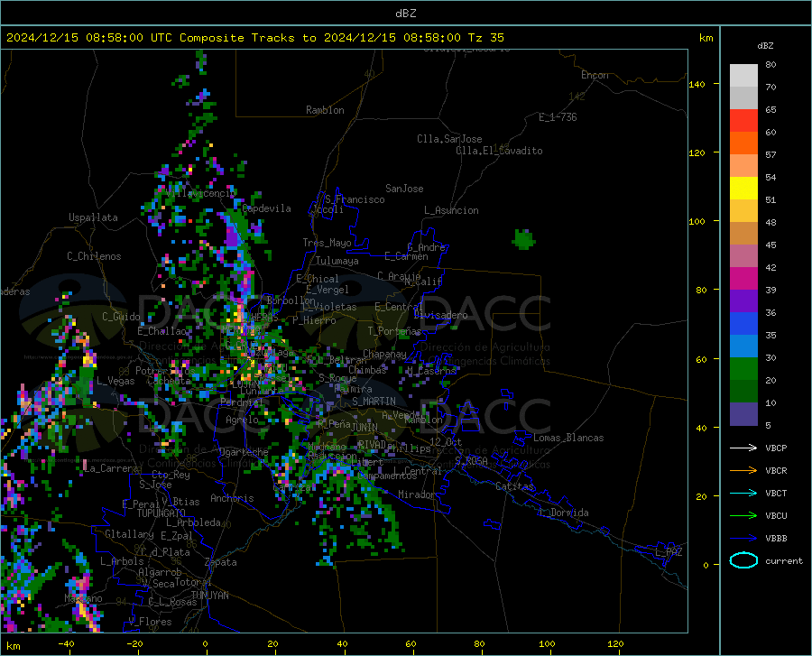
Task: Click the 140 km tick on right axis
Action: 697,84
